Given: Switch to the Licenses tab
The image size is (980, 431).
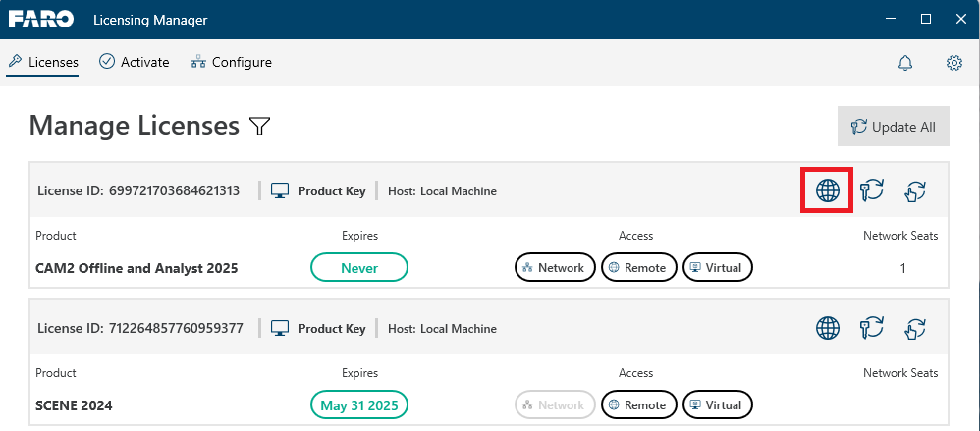Looking at the screenshot, I should [x=43, y=62].
